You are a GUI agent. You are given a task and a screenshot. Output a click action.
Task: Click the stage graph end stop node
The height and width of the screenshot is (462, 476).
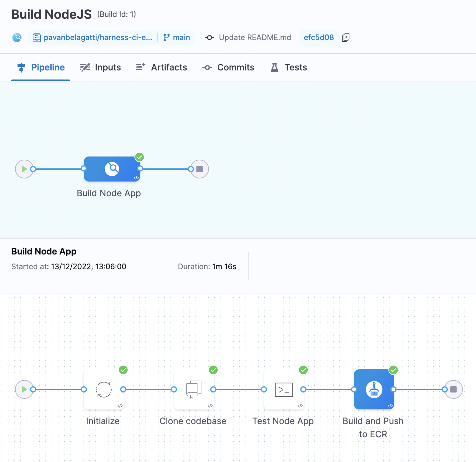pyautogui.click(x=200, y=169)
